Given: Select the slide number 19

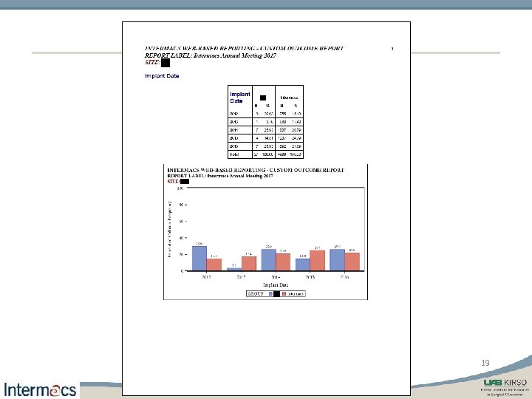Looking at the screenshot, I should point(485,363).
